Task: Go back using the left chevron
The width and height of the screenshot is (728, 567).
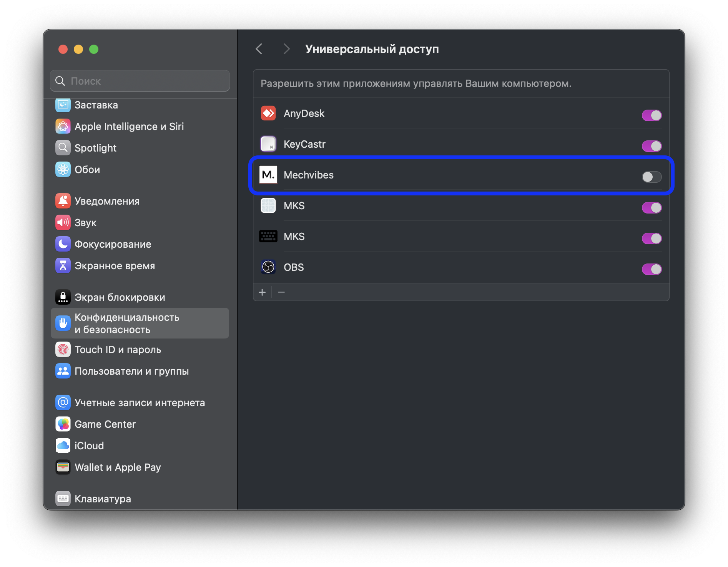Action: coord(259,49)
